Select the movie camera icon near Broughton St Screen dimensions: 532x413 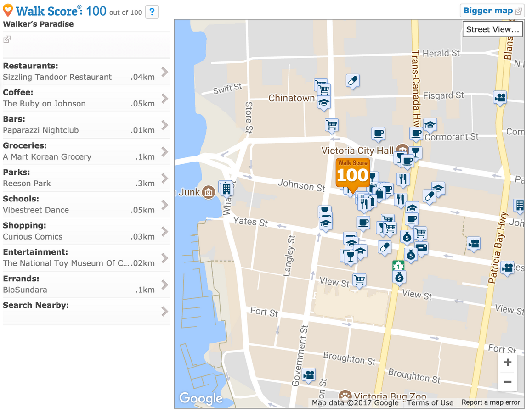[x=309, y=375]
